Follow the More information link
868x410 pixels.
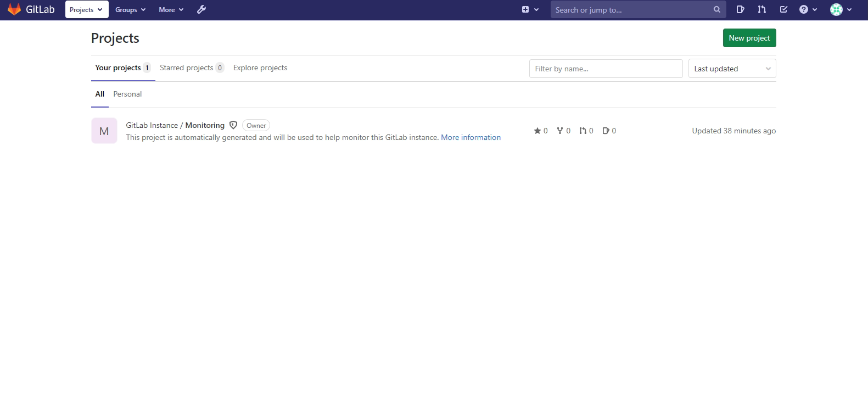[x=471, y=137]
